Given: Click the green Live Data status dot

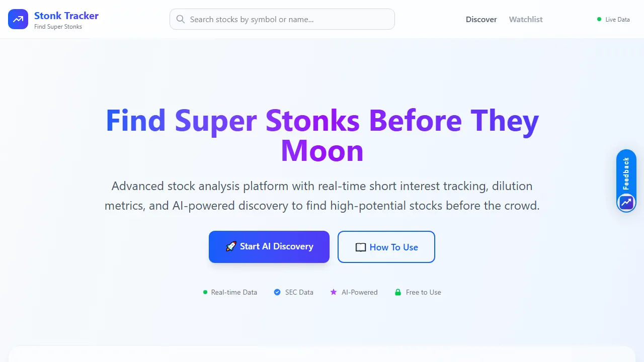Looking at the screenshot, I should tap(599, 20).
